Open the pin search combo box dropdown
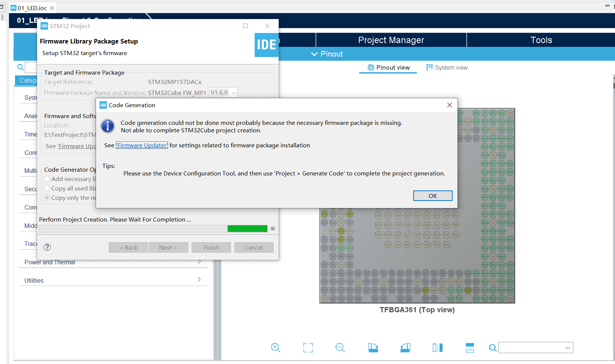Screen dimensions: 615x364 pos(568,348)
